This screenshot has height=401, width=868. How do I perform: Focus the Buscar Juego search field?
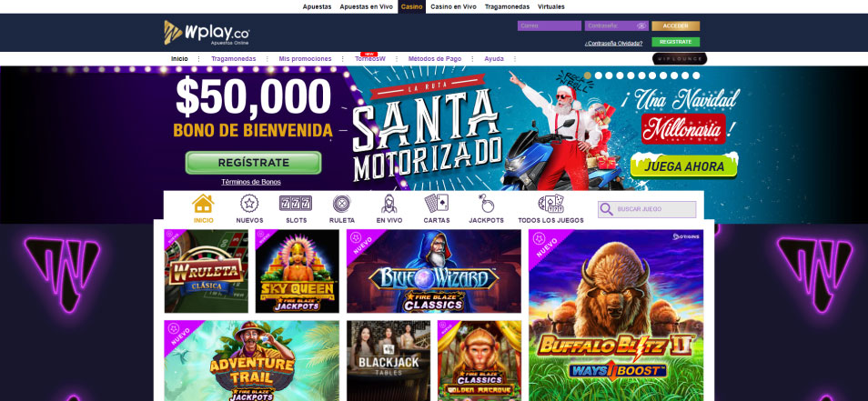[647, 210]
